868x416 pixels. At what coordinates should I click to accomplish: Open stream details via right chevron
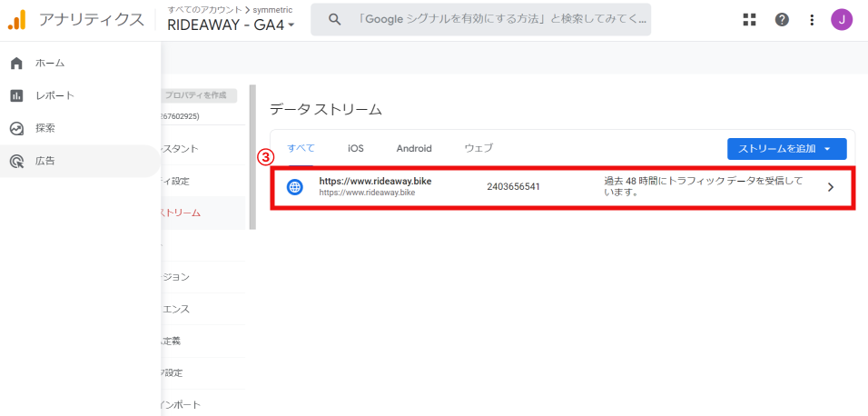point(831,187)
